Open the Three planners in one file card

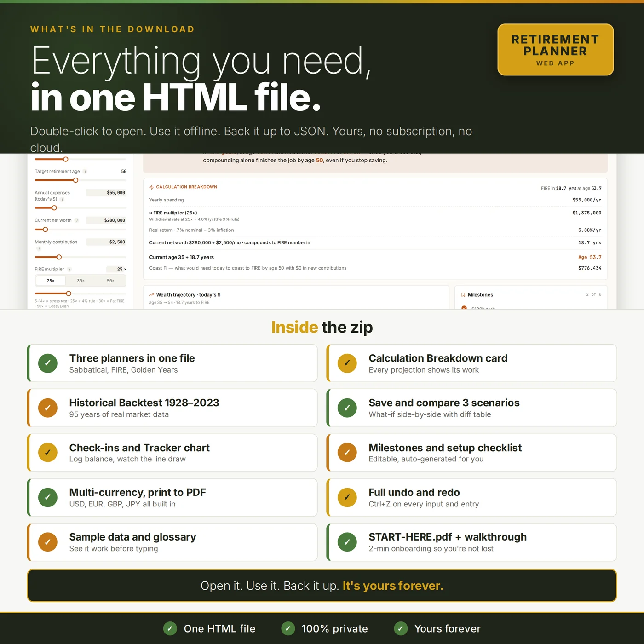(x=172, y=363)
